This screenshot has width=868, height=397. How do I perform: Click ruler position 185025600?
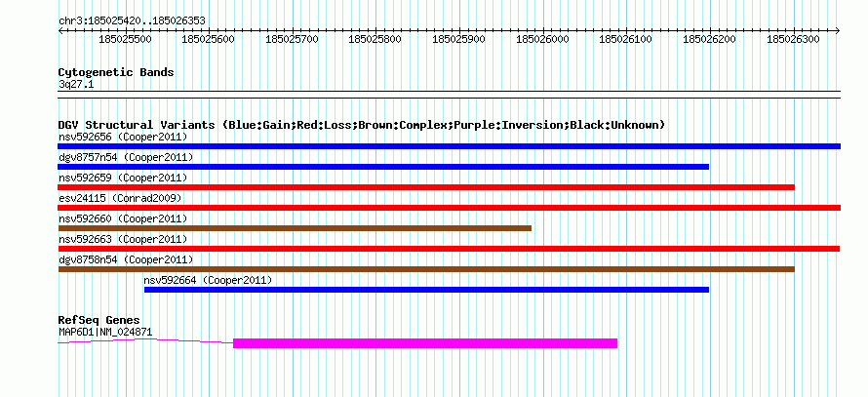click(209, 39)
